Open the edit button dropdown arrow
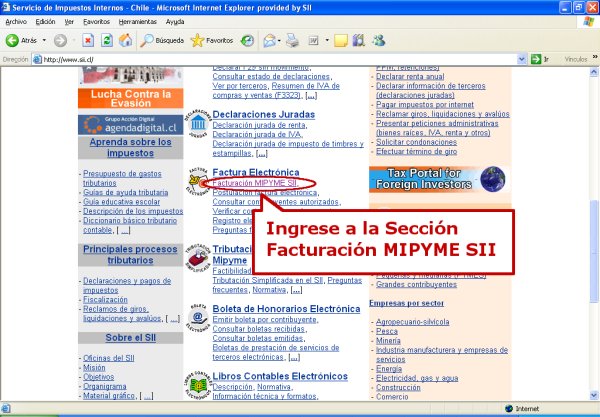This screenshot has height=417, width=600. click(327, 40)
